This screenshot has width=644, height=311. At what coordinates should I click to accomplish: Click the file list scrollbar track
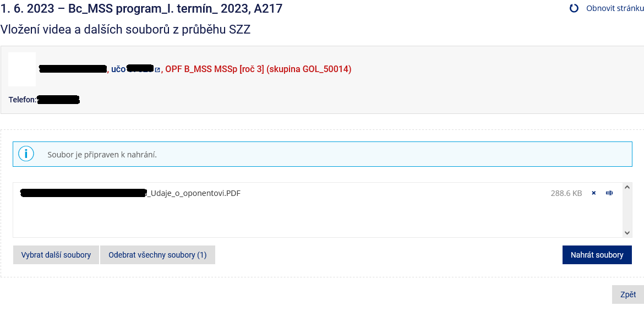coord(627,210)
